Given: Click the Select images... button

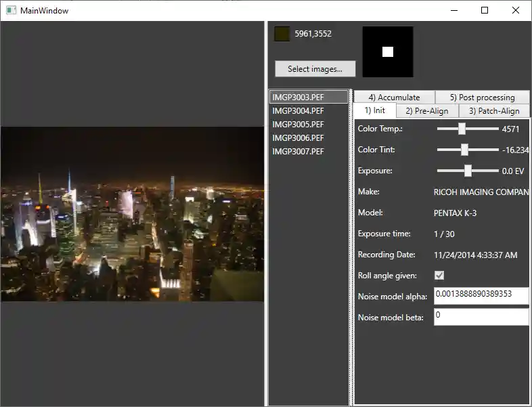Looking at the screenshot, I should tap(315, 69).
